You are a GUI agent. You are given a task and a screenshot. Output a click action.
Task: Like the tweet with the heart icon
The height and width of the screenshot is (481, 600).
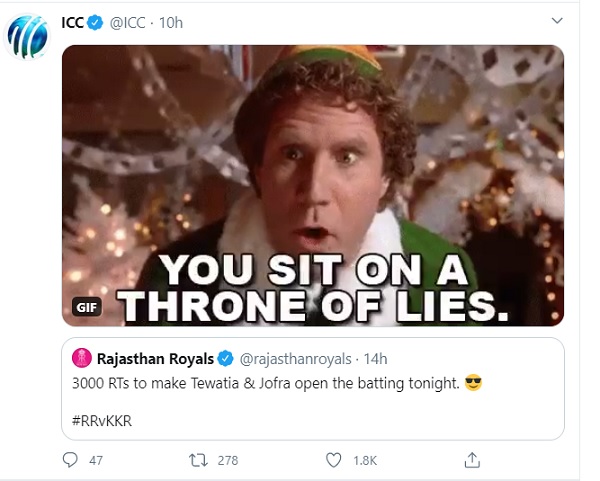(x=335, y=460)
